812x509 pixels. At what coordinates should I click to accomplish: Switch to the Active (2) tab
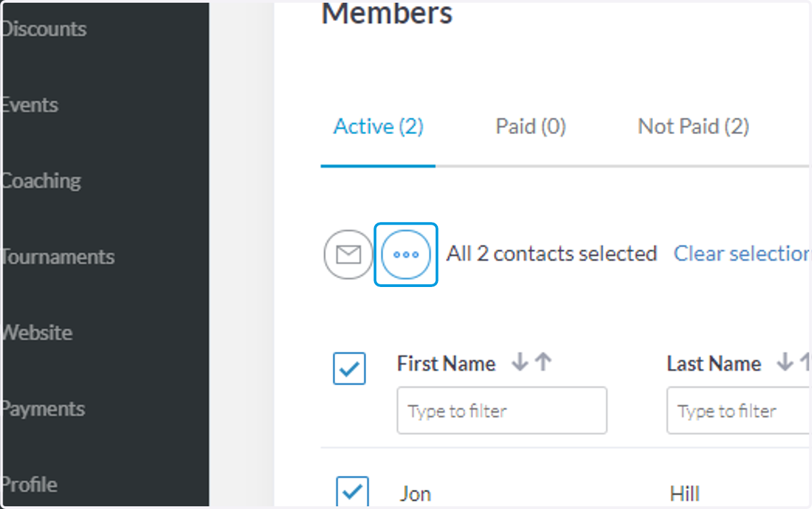378,127
